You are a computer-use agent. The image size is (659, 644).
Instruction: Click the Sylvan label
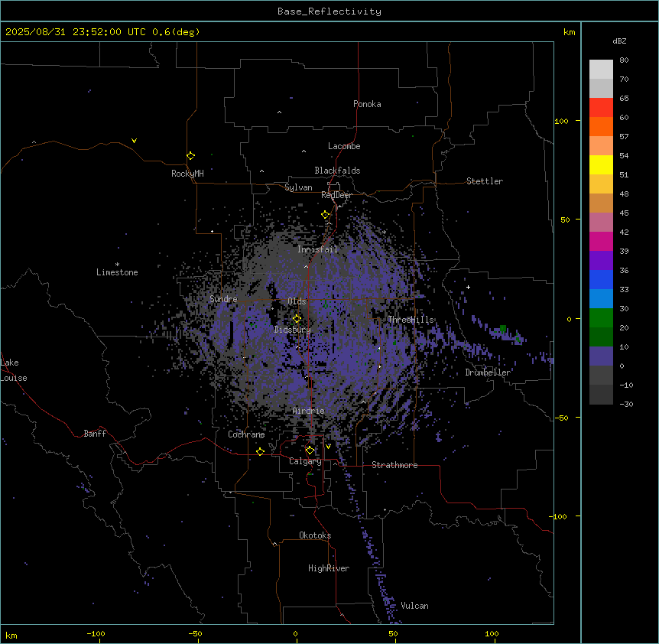[298, 187]
